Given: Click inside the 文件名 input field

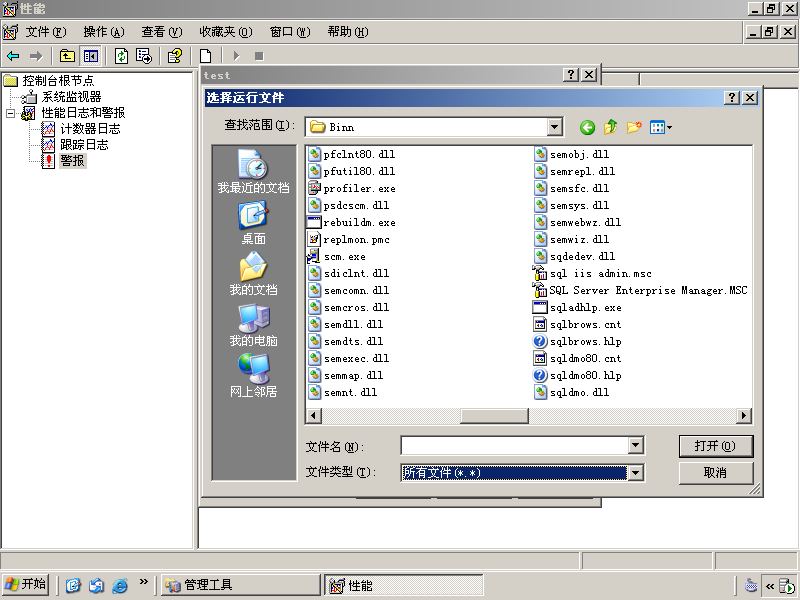Looking at the screenshot, I should pyautogui.click(x=514, y=446).
